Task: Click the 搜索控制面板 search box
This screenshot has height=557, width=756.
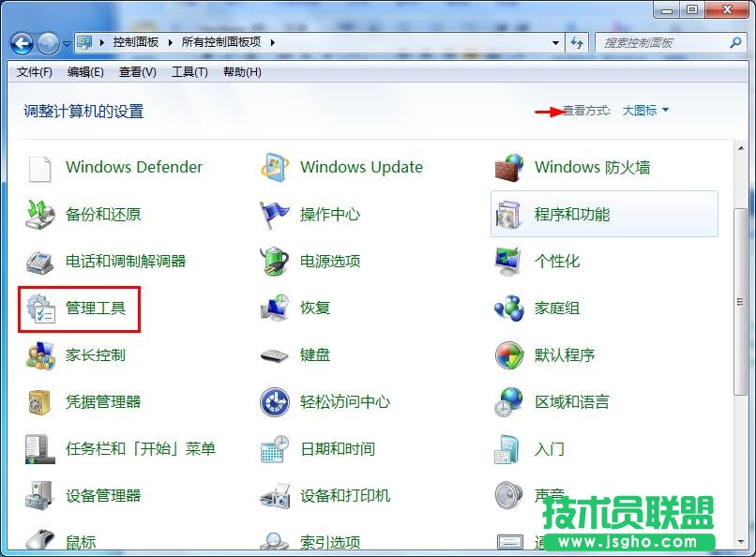Action: click(x=664, y=43)
